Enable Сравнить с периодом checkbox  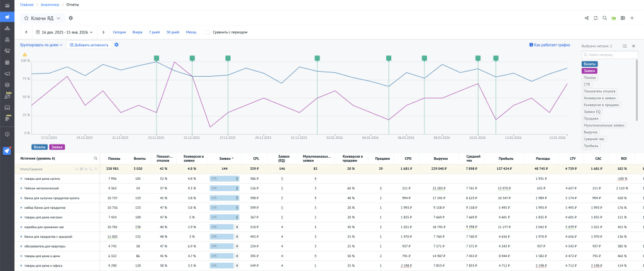208,31
